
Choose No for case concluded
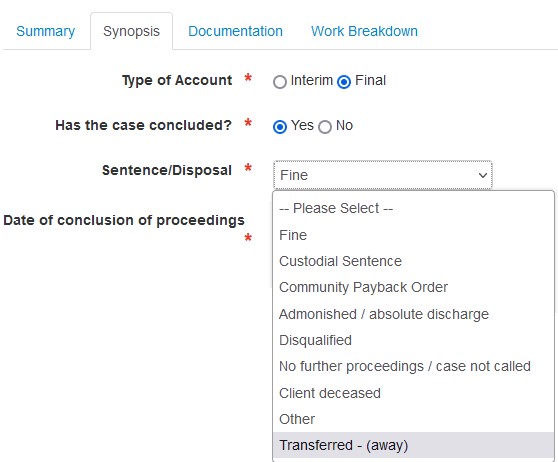click(x=325, y=127)
